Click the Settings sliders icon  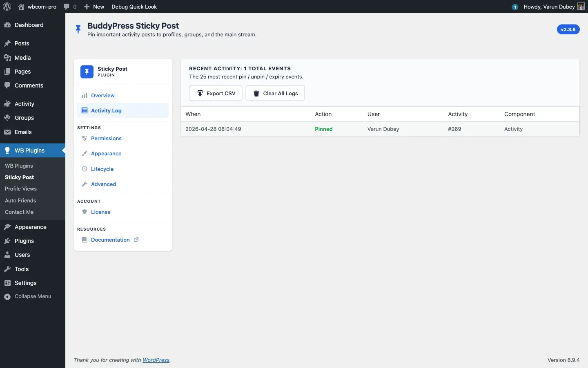pos(7,283)
